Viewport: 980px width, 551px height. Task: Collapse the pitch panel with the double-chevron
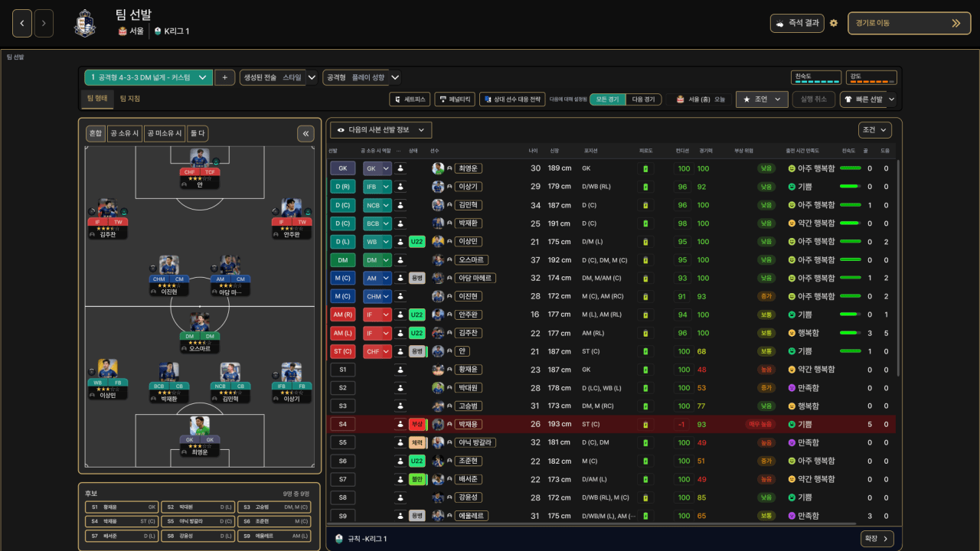coord(305,134)
